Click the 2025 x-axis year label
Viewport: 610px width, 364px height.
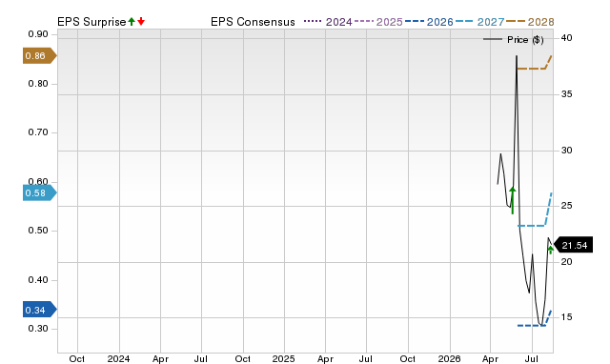point(284,358)
